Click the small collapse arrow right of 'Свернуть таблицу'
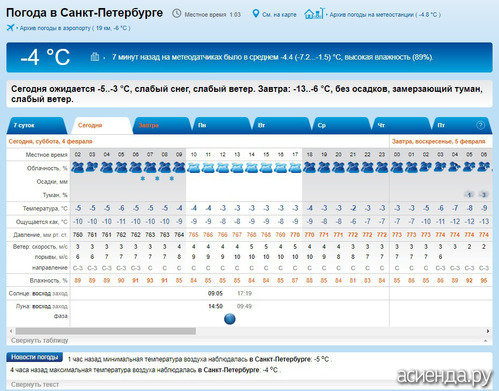The width and height of the screenshot is (499, 391). click(x=486, y=340)
